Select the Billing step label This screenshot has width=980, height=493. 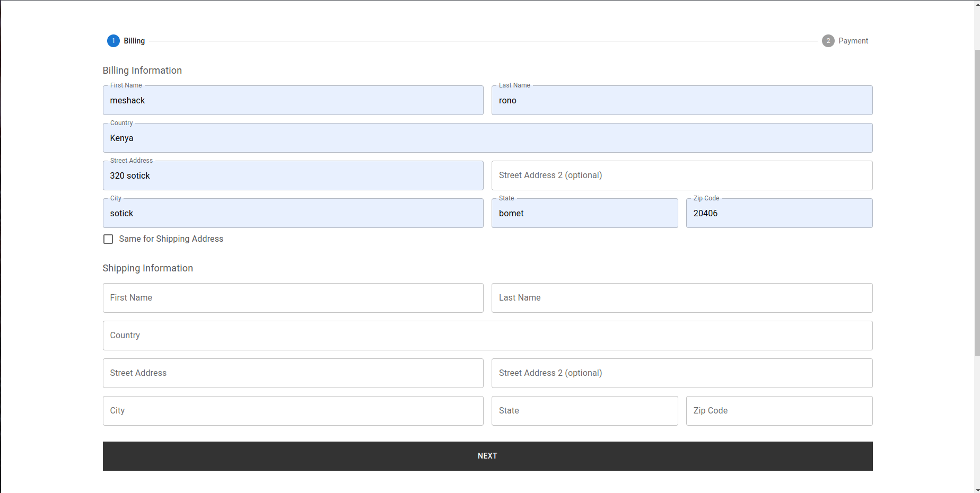[x=134, y=41]
